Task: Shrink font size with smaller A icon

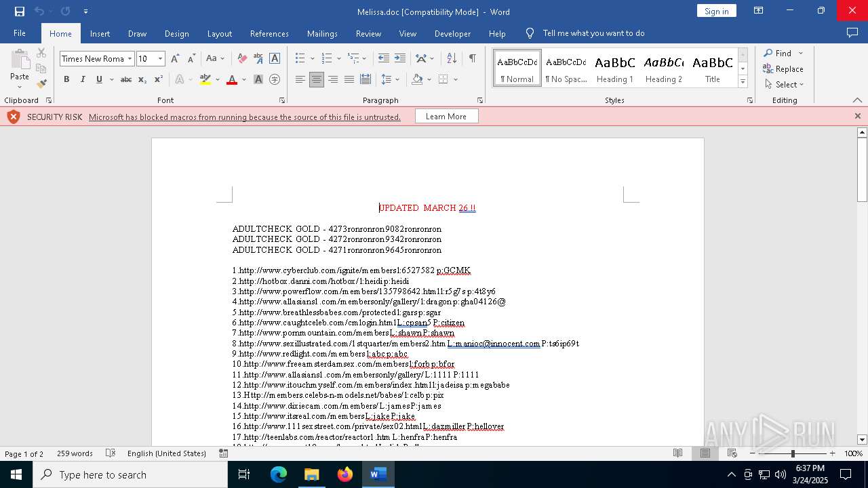Action: 191,59
